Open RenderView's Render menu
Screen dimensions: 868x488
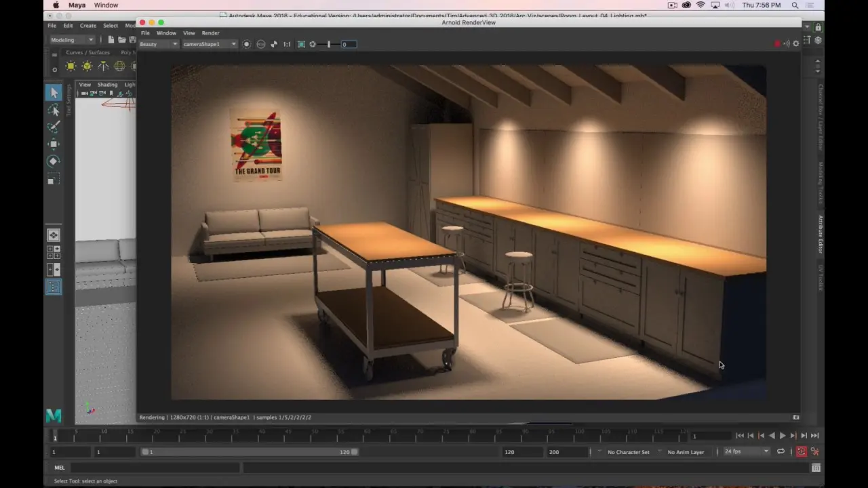pyautogui.click(x=210, y=33)
